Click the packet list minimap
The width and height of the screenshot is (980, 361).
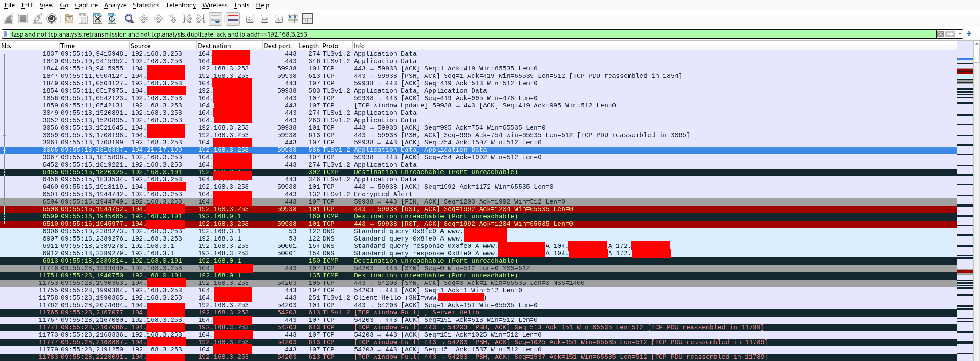click(x=965, y=201)
